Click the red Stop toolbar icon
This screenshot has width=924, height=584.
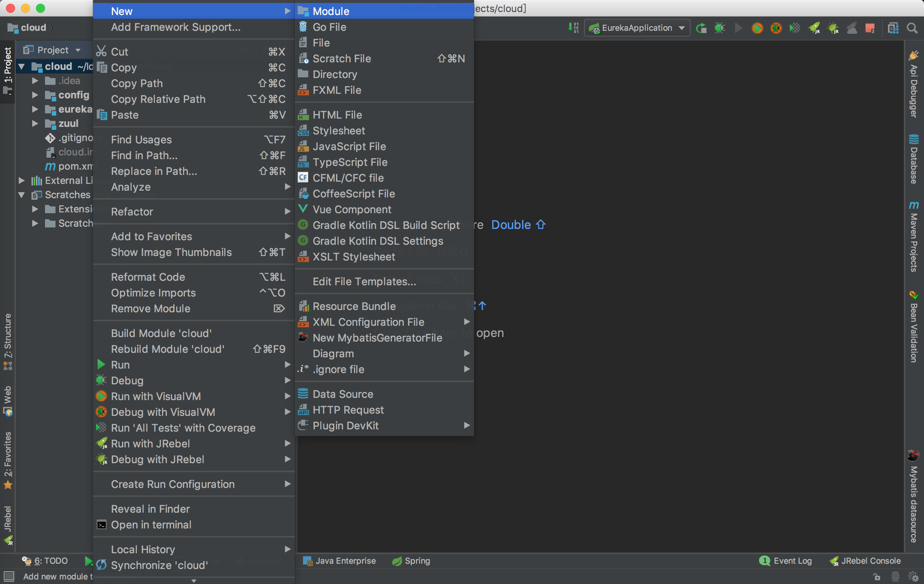point(870,28)
